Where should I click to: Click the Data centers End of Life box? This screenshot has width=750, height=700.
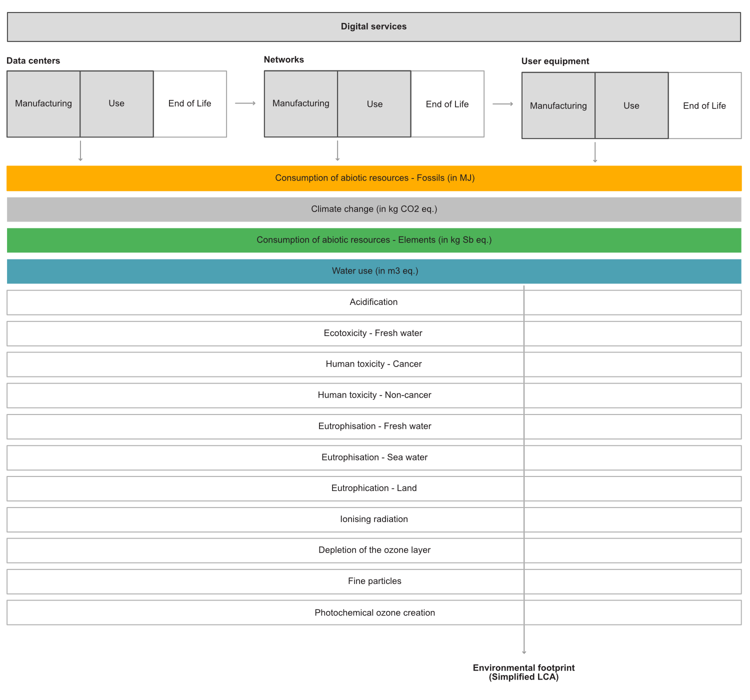(x=190, y=103)
